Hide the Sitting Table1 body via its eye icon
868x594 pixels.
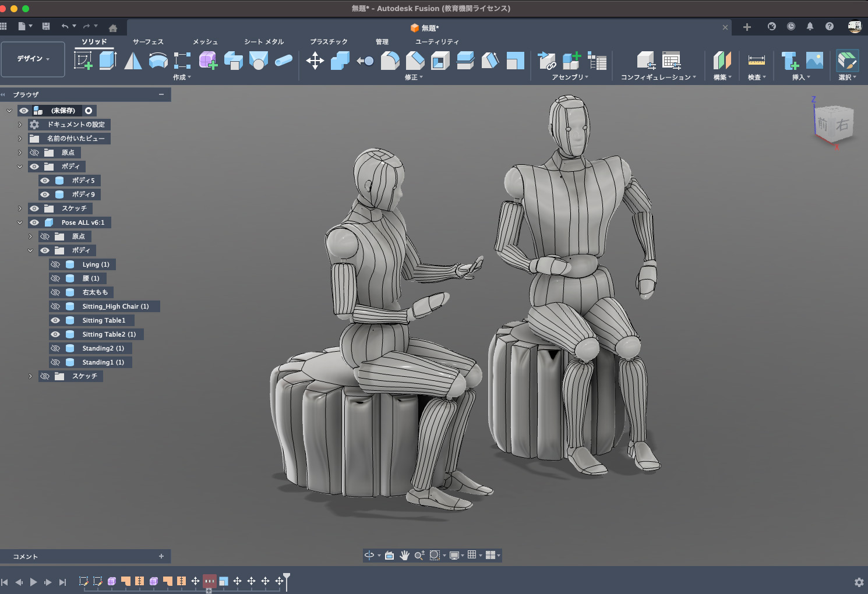click(55, 320)
